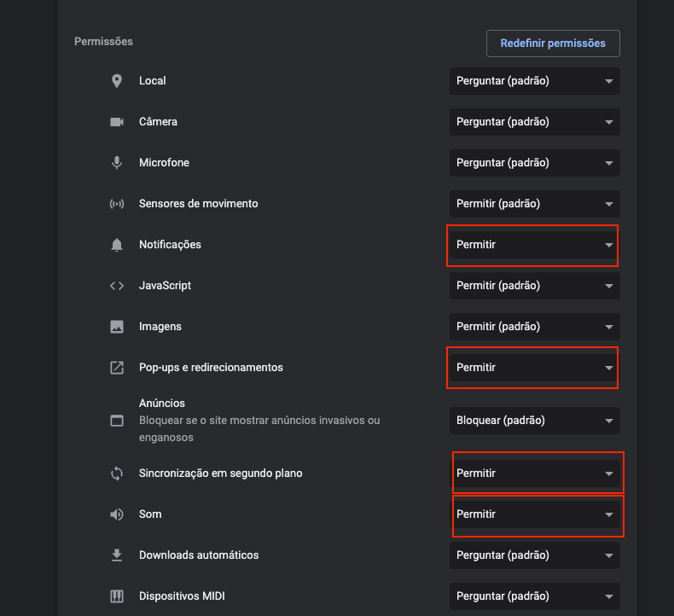Click the Sincronização em segundo plano icon
674x616 pixels.
117,474
